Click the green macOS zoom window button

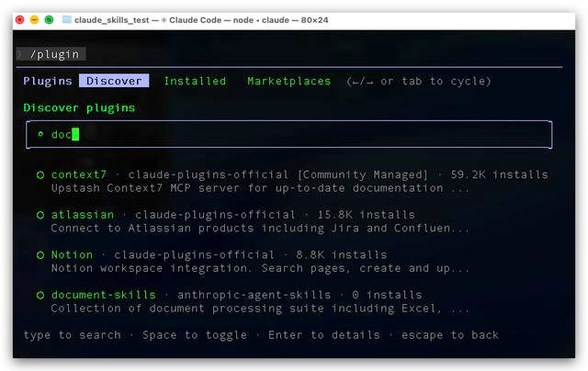[50, 19]
